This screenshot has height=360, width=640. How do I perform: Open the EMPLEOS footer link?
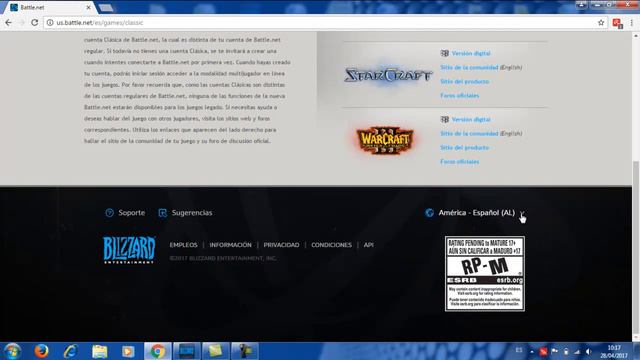tap(183, 245)
